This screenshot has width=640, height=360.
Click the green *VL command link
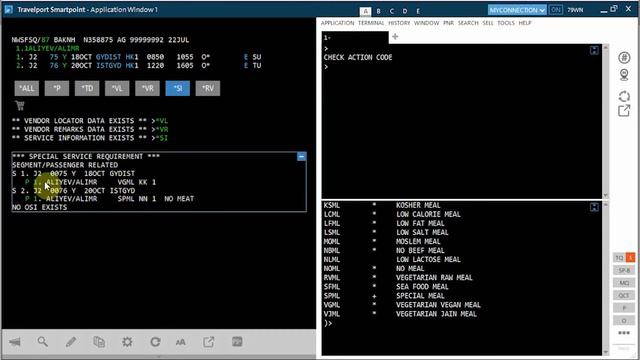(162, 121)
